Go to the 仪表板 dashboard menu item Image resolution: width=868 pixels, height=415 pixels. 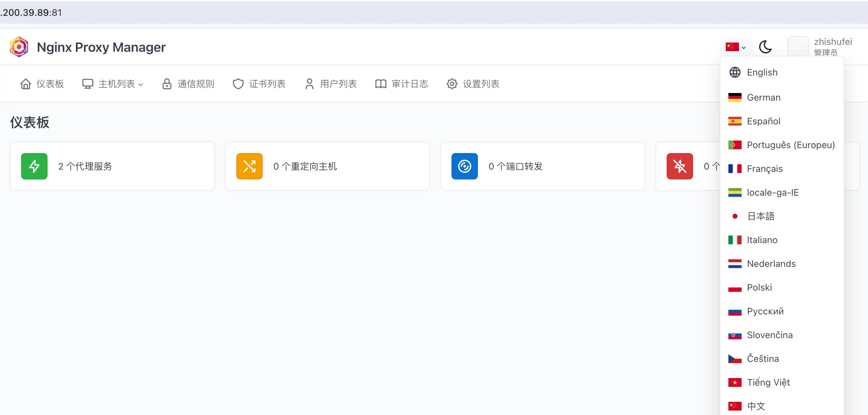(42, 84)
